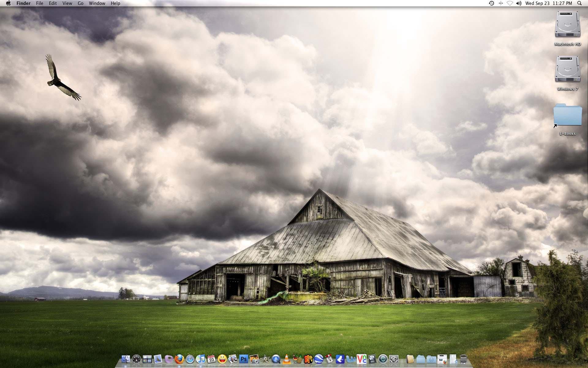Launch Photoshop from the Dock
Viewport: 588px width, 368px height.
(x=243, y=359)
